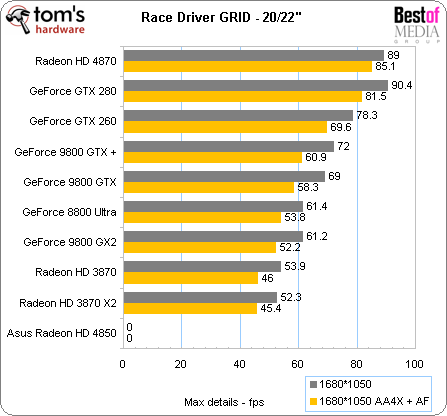This screenshot has height=416, width=447.
Task: Click the Radeon HD 4870 label
Action: (x=76, y=61)
